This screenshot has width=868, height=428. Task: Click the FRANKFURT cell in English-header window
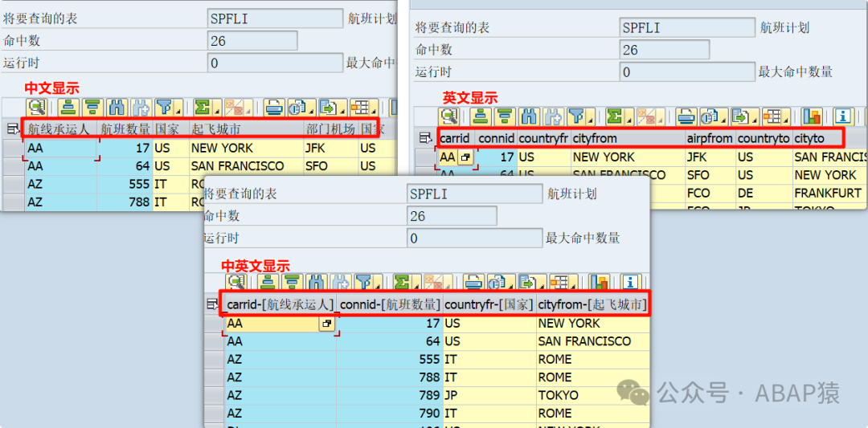(x=829, y=193)
